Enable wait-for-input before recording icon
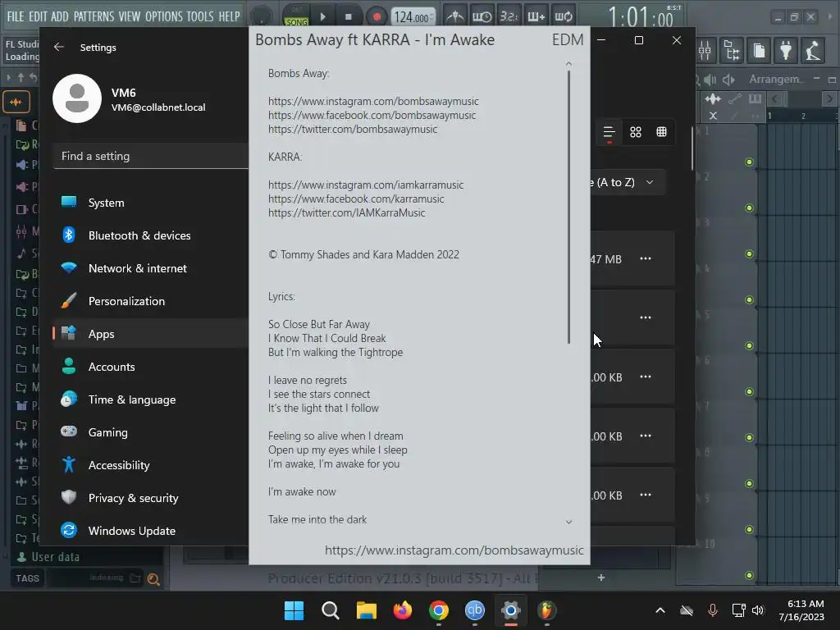The width and height of the screenshot is (840, 630). (482, 16)
